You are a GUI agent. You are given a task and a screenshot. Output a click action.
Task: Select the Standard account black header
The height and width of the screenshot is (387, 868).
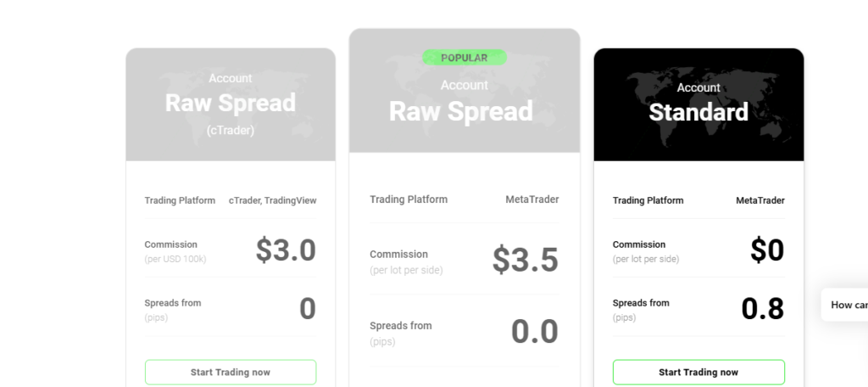coord(698,104)
